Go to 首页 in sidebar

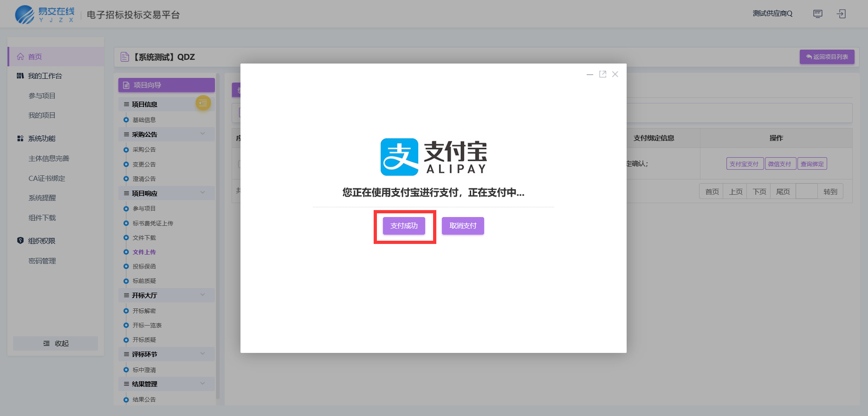[x=56, y=57]
